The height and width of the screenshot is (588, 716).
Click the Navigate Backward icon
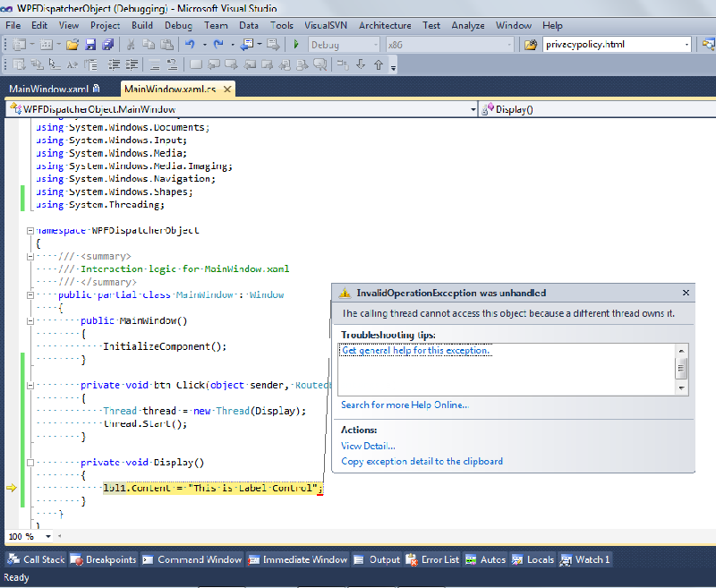(247, 45)
